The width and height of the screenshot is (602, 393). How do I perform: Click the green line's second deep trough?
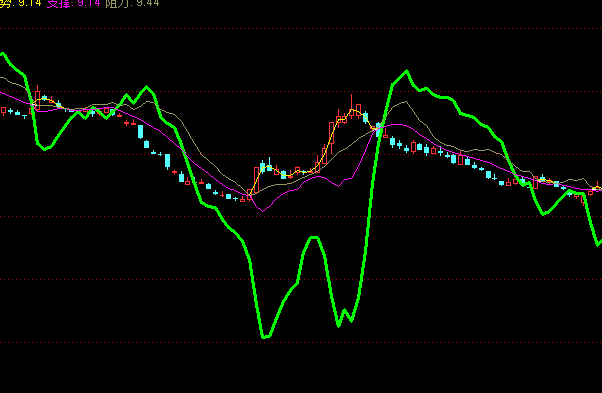[339, 325]
